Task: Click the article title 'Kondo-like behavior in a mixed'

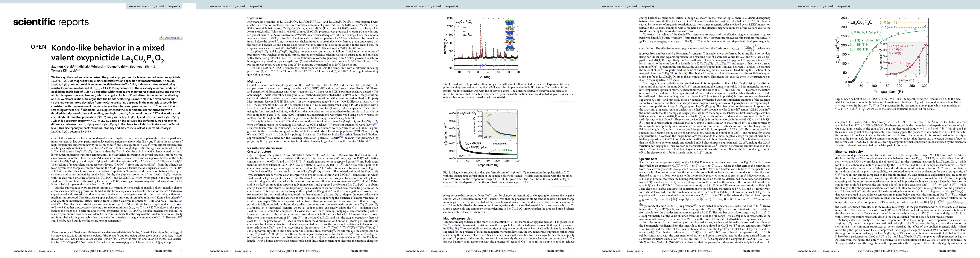Action: pyautogui.click(x=108, y=48)
